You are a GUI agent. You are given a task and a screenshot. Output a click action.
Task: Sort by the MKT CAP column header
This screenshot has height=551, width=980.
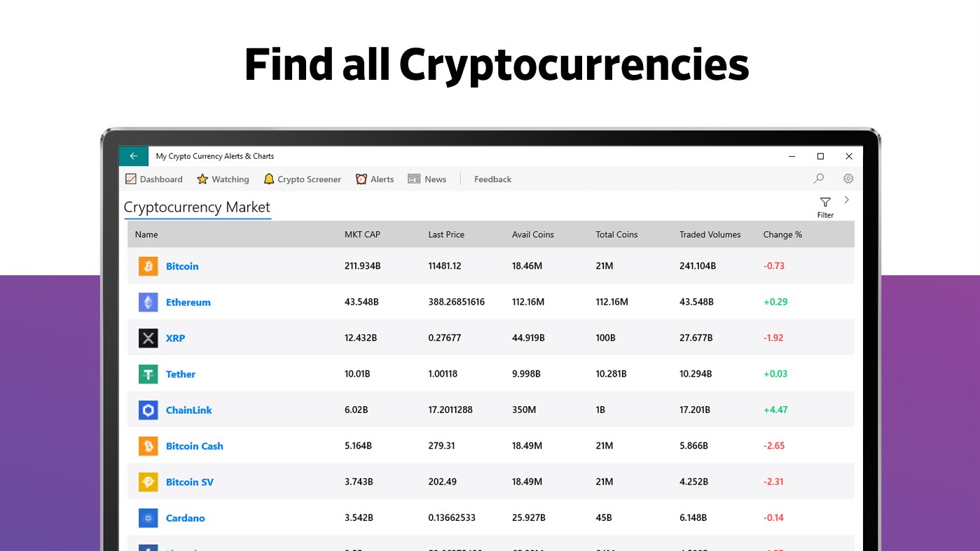point(362,235)
